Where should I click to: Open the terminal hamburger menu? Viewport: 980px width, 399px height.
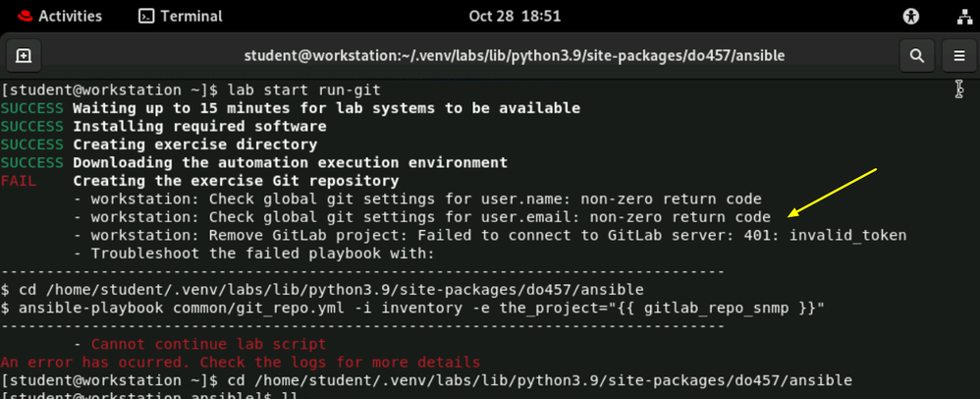coord(959,56)
